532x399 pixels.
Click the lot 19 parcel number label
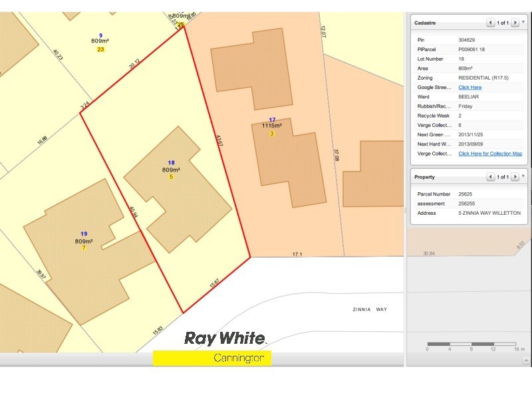coord(84,233)
